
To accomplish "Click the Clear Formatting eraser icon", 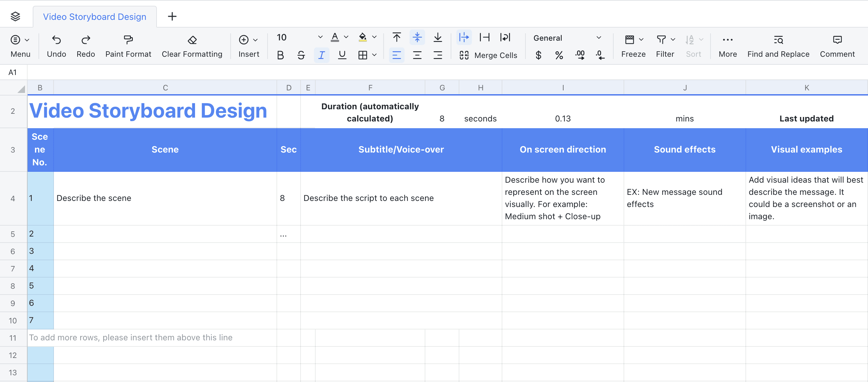I will pyautogui.click(x=192, y=40).
